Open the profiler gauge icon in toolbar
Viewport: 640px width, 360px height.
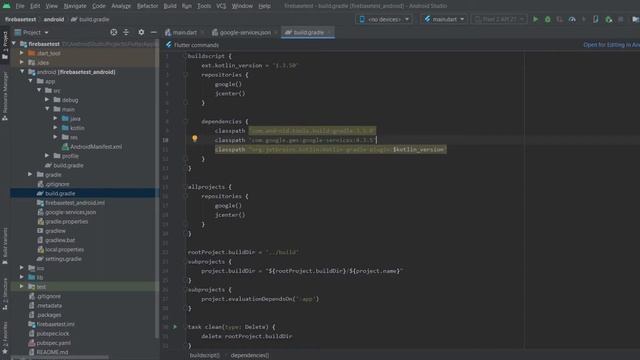pos(572,19)
